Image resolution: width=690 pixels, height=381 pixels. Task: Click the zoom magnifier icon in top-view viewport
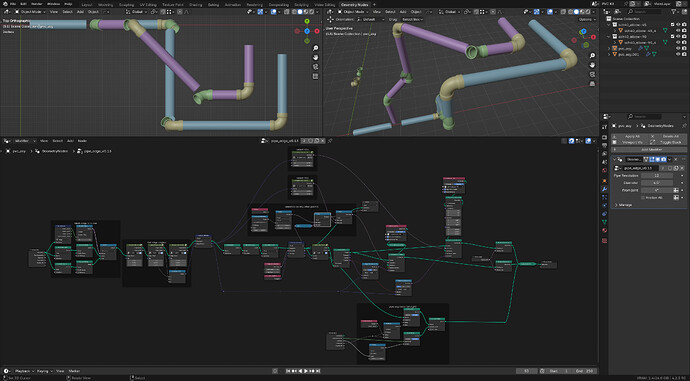(316, 48)
